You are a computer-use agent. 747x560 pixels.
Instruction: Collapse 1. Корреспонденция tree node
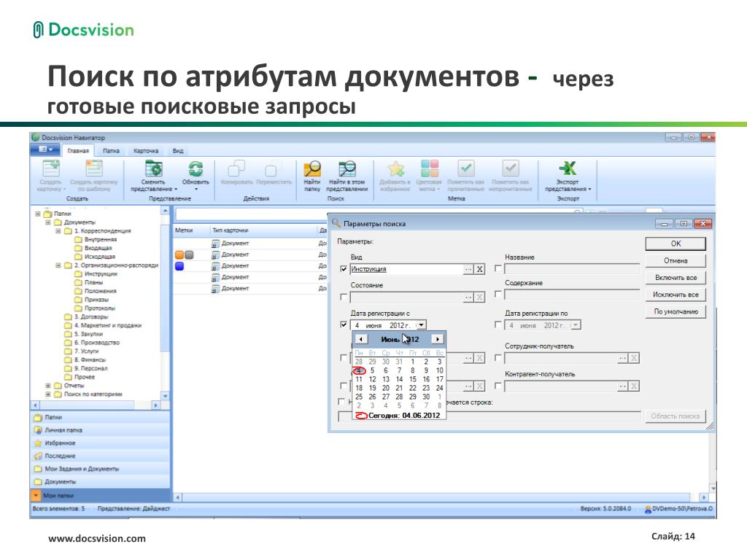point(58,231)
